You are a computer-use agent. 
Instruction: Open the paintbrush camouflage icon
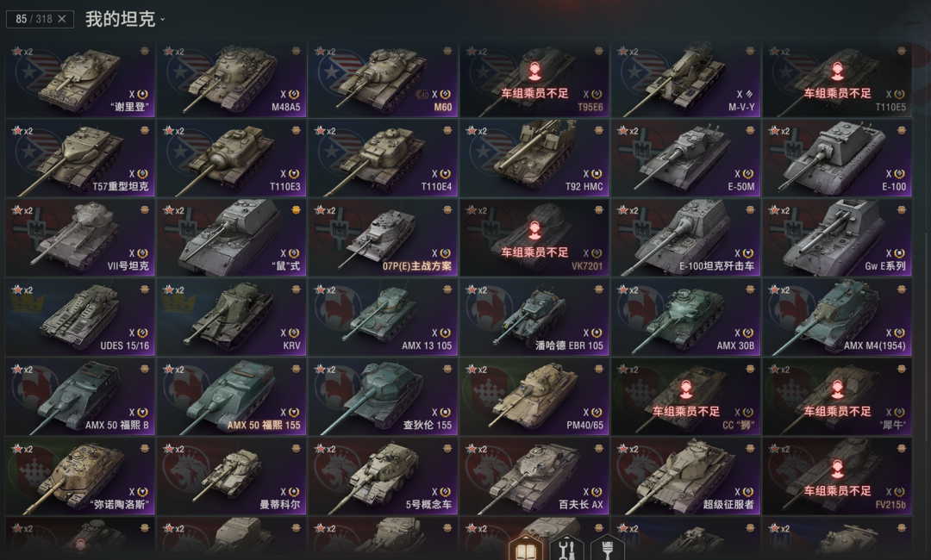tap(607, 549)
